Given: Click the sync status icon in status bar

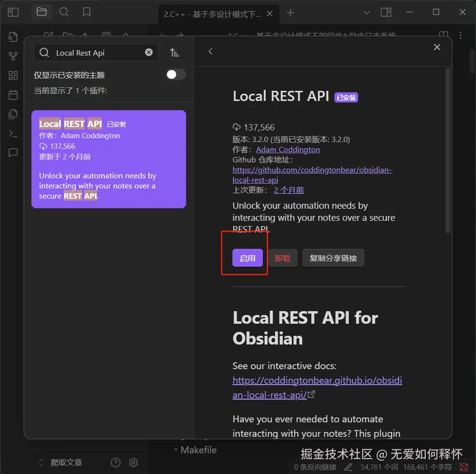Looking at the screenshot, I should (464, 467).
